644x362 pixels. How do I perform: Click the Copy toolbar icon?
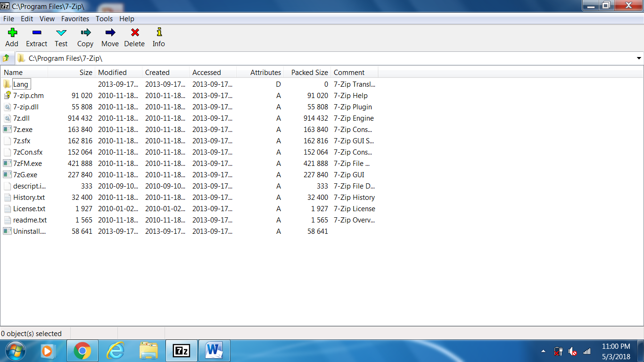coord(85,33)
